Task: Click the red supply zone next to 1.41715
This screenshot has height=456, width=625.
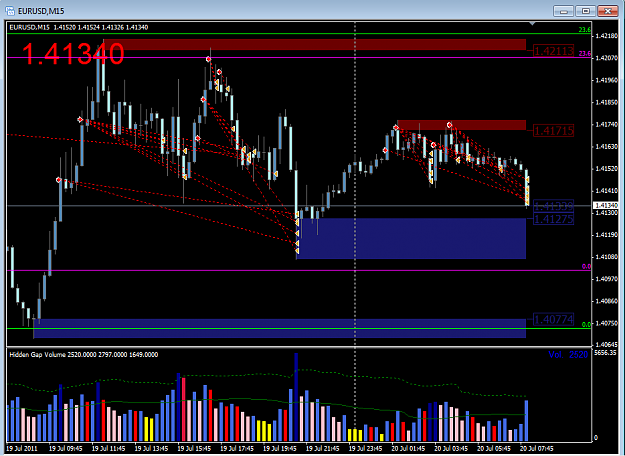Action: [462, 125]
